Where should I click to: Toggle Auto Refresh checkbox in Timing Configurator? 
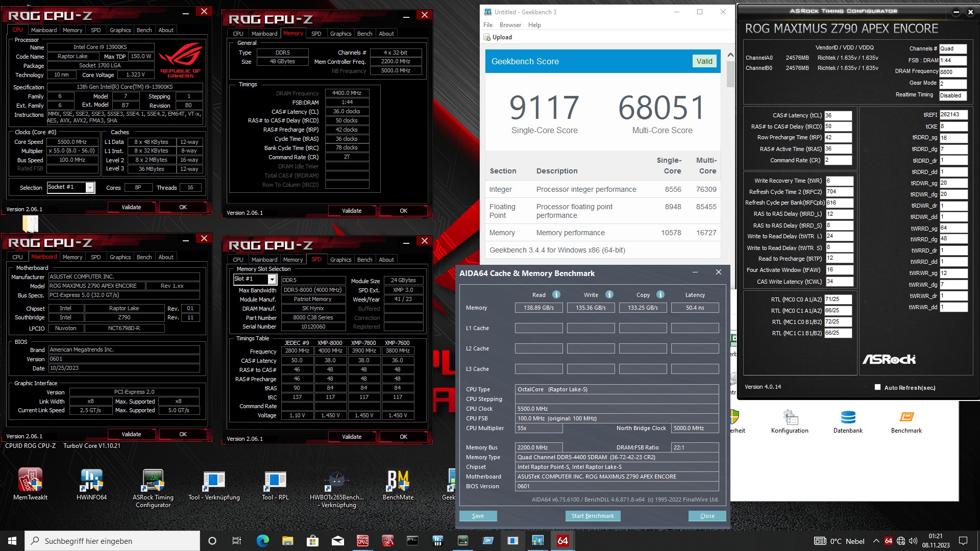click(877, 387)
